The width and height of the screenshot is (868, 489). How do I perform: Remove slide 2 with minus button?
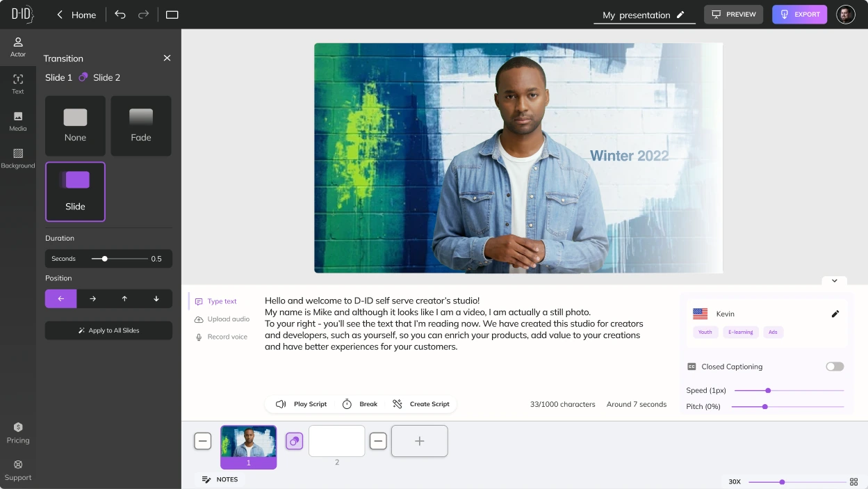[378, 441]
